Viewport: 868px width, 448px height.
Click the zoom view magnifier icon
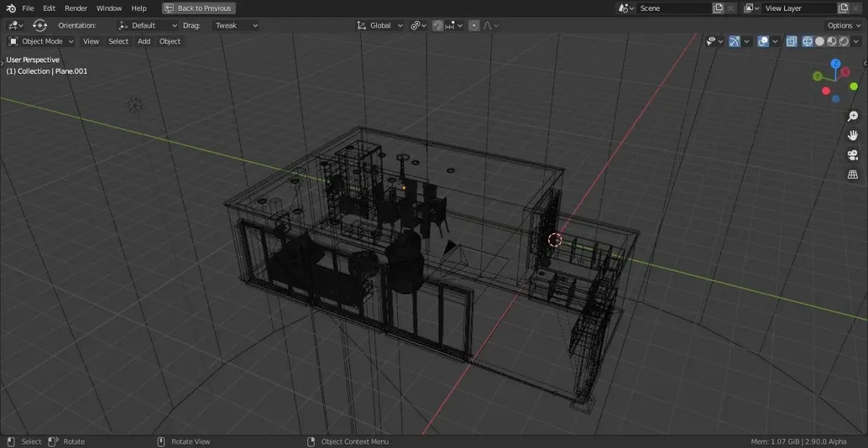[853, 117]
